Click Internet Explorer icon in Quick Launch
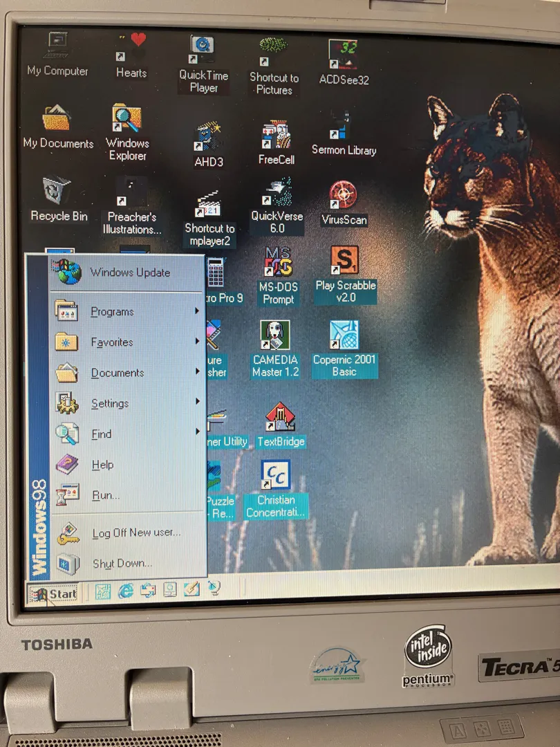This screenshot has width=560, height=747. [x=126, y=590]
